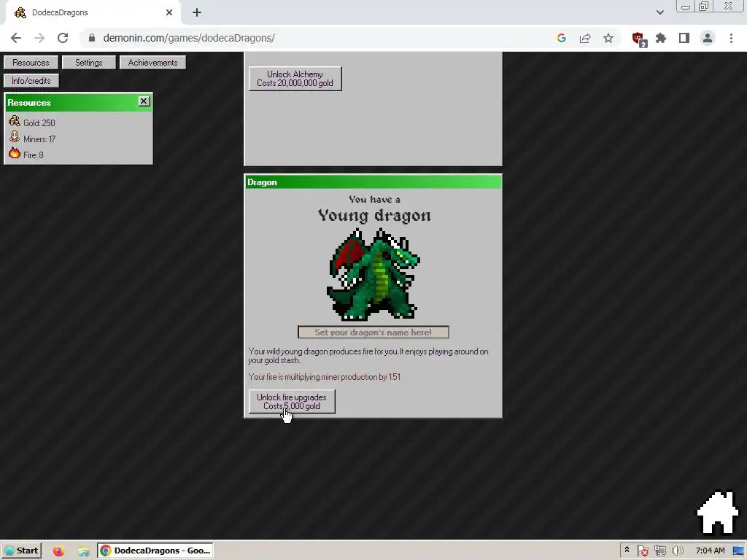This screenshot has height=560, width=747.
Task: Click the browser forward arrow
Action: point(39,38)
